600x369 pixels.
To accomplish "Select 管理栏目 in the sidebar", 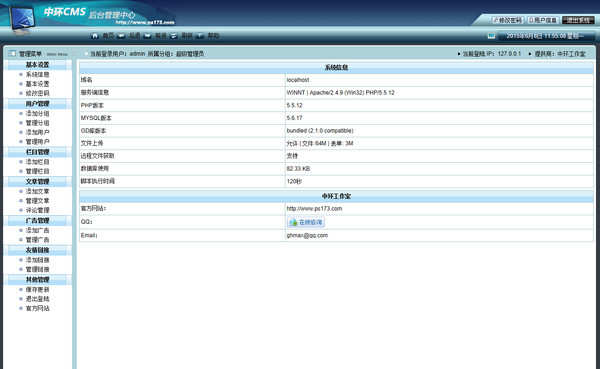I will 38,171.
